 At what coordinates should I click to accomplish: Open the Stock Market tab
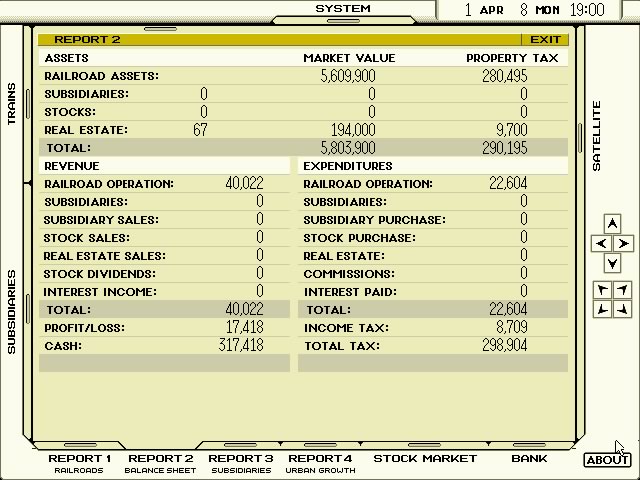425,459
